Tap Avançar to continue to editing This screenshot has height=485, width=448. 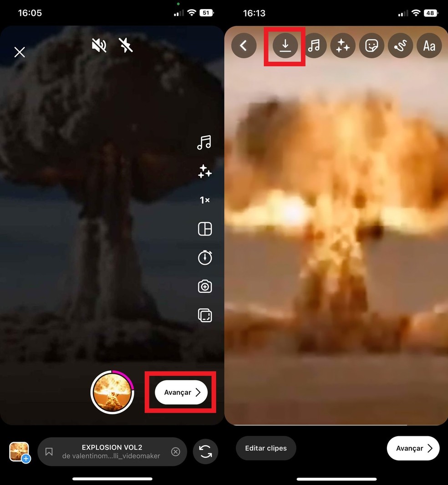point(180,392)
